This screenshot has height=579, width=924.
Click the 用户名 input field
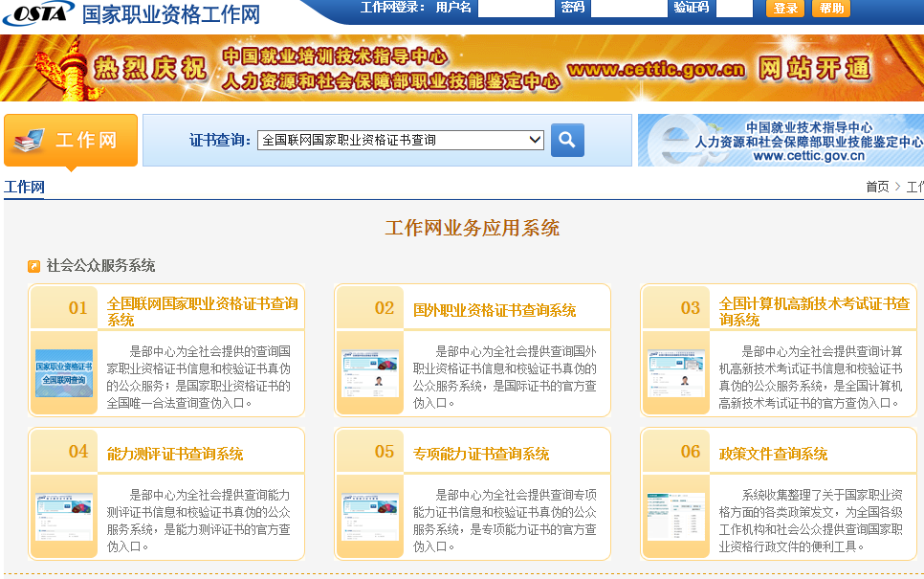pyautogui.click(x=516, y=9)
